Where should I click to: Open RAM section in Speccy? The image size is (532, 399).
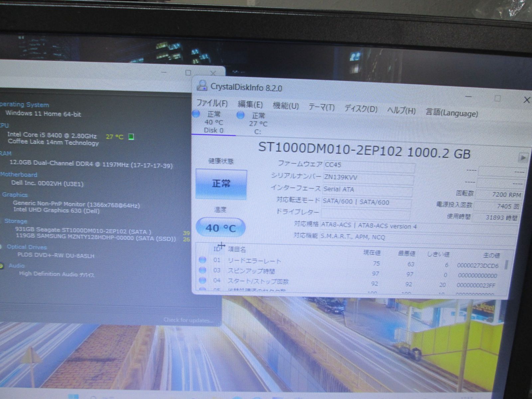(6, 153)
